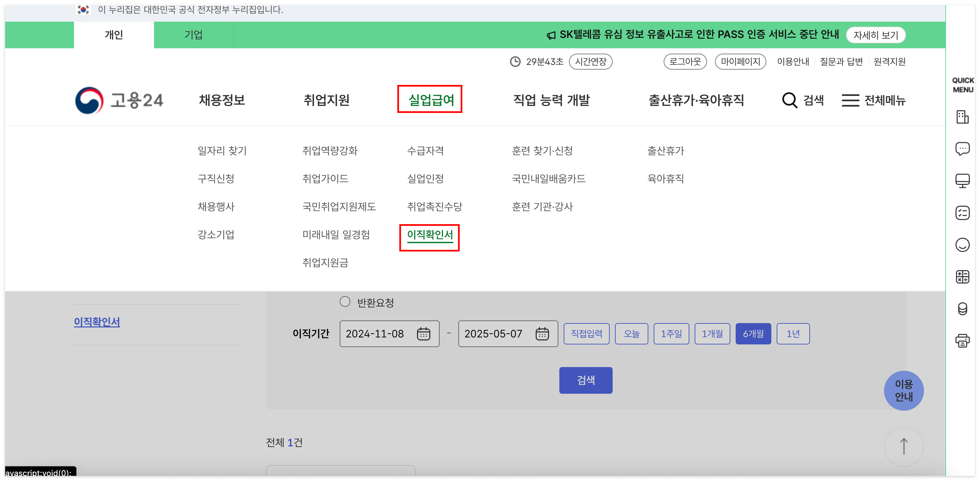Viewport: 980px width, 481px height.
Task: Click the session timer clock icon
Action: (x=515, y=62)
